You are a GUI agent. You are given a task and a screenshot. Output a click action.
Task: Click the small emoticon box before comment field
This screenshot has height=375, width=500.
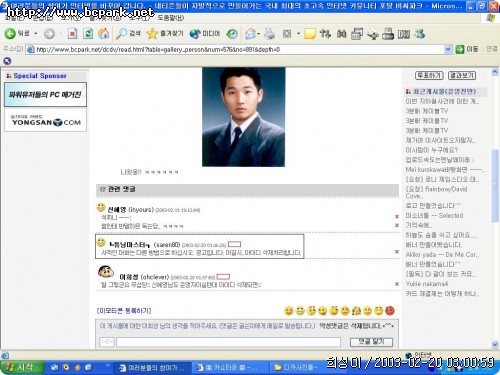coord(107,342)
